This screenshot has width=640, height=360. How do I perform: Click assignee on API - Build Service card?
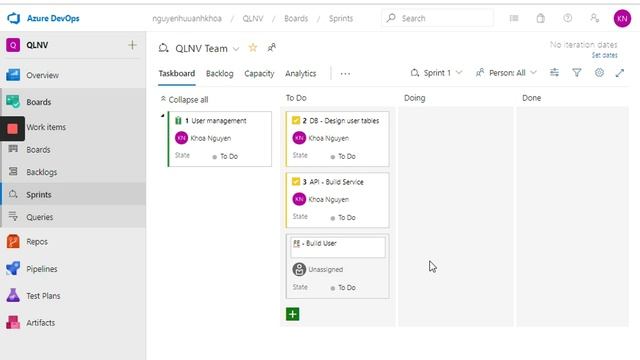321,199
